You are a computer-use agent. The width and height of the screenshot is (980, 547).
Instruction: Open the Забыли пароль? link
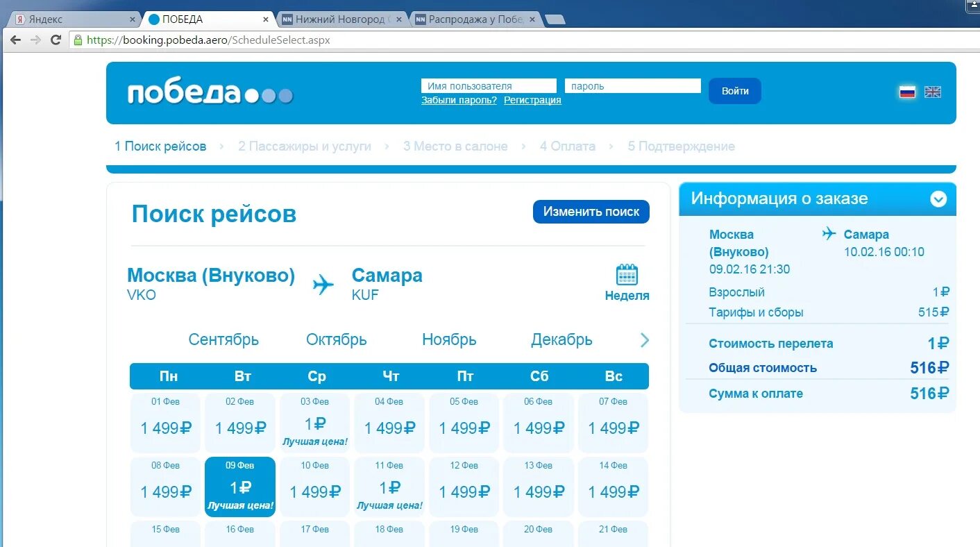pyautogui.click(x=459, y=100)
